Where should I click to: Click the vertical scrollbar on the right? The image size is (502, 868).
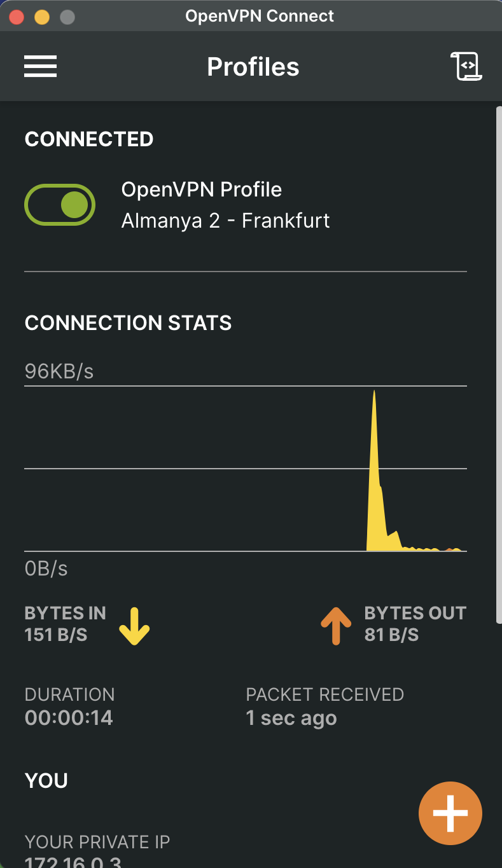click(x=498, y=362)
